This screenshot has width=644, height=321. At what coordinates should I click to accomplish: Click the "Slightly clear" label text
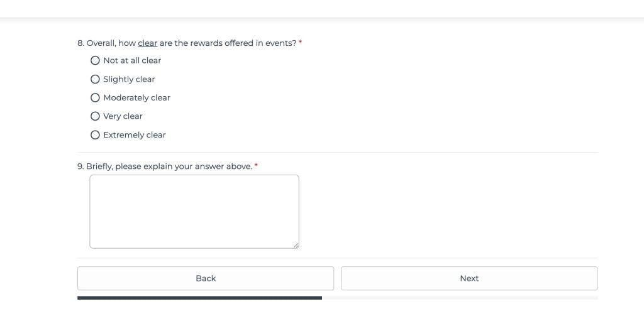(x=129, y=79)
